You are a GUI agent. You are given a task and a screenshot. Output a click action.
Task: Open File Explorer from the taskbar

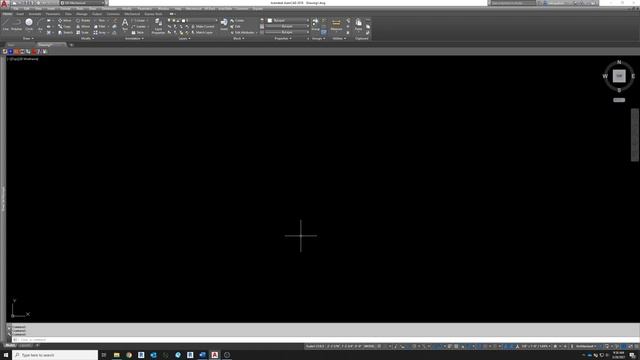(x=117, y=355)
